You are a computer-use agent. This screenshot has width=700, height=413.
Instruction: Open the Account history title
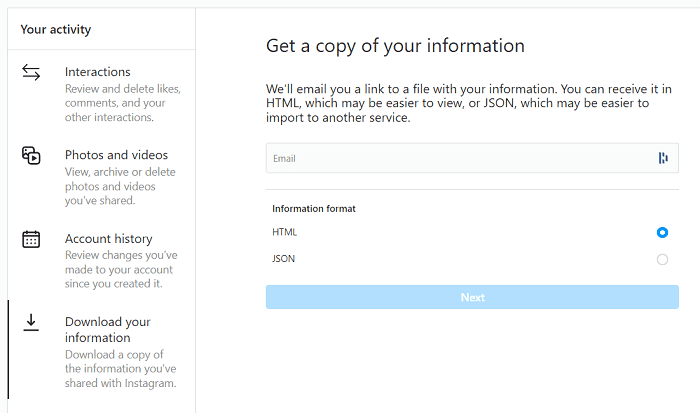pyautogui.click(x=108, y=239)
